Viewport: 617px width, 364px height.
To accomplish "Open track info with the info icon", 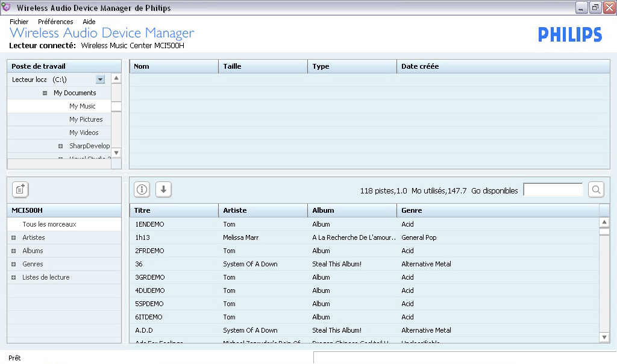I will pos(142,189).
